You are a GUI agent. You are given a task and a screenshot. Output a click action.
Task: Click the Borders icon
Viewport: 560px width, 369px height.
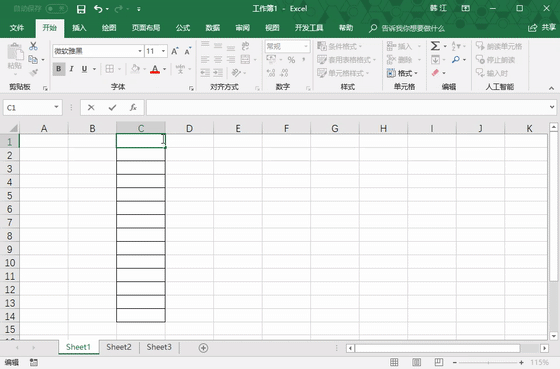tap(110, 69)
